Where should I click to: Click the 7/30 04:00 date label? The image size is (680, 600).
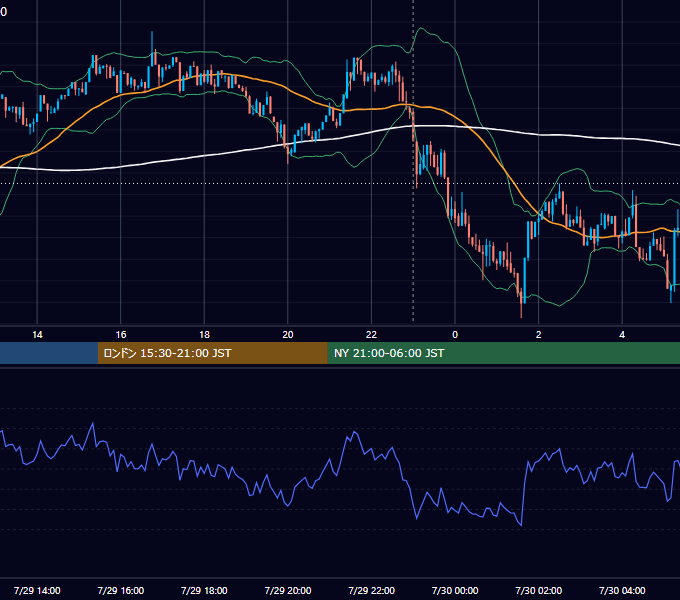622,590
